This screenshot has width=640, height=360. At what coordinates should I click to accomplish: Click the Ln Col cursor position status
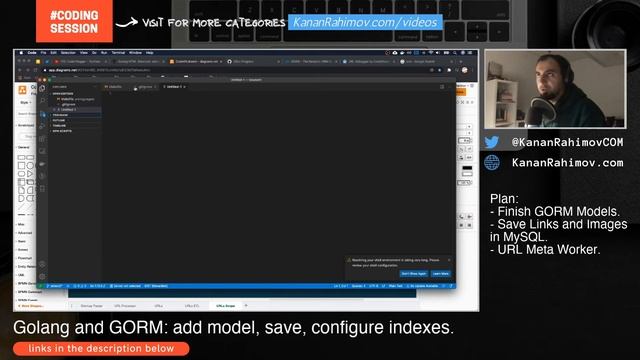[x=340, y=286]
